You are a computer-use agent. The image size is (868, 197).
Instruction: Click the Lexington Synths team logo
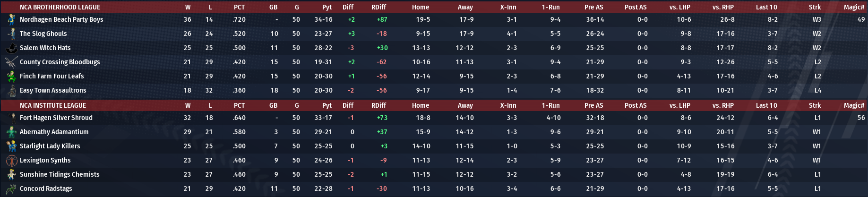point(11,160)
